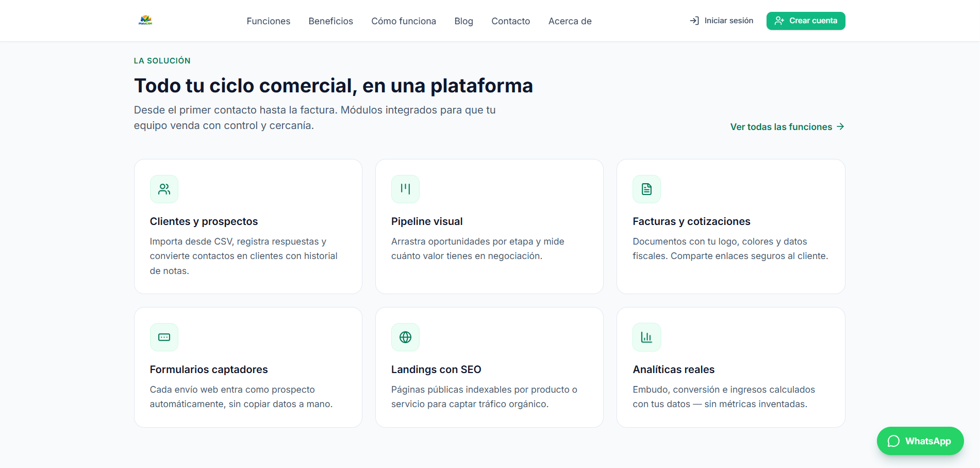
Task: Click the description 'Páginas públicas indexables por producto'
Action: pos(484,397)
